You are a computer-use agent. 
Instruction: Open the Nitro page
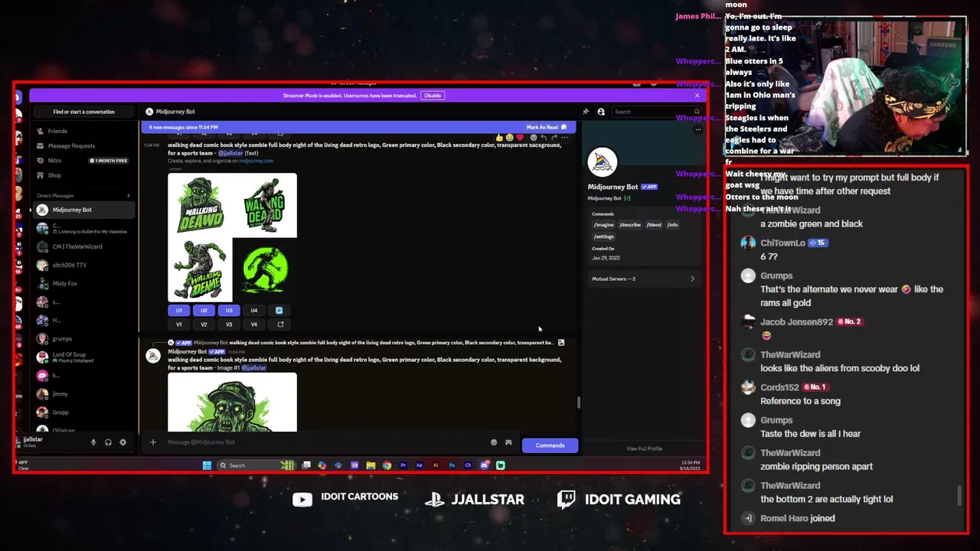[84, 161]
